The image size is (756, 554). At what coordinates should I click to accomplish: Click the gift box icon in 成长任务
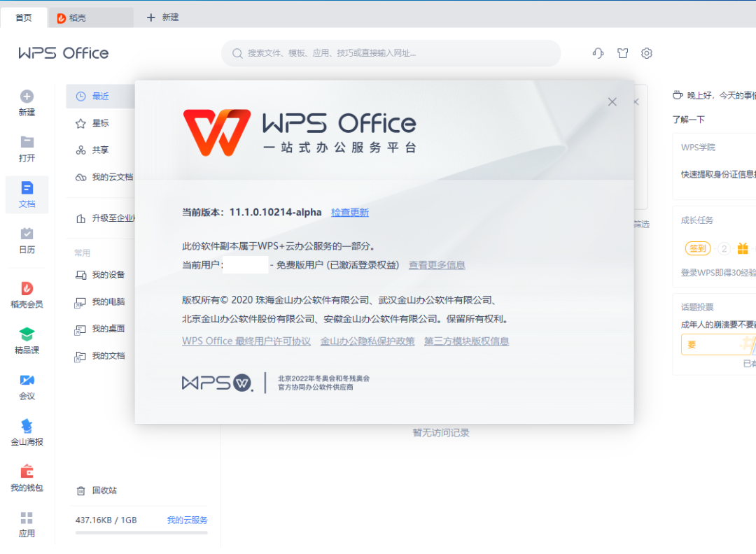[743, 248]
